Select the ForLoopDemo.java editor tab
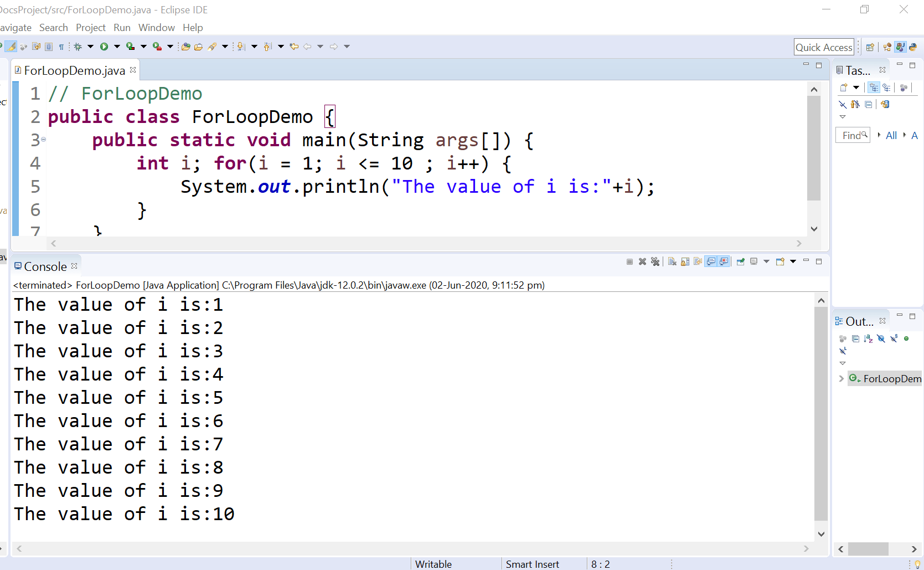This screenshot has height=570, width=924. point(72,70)
